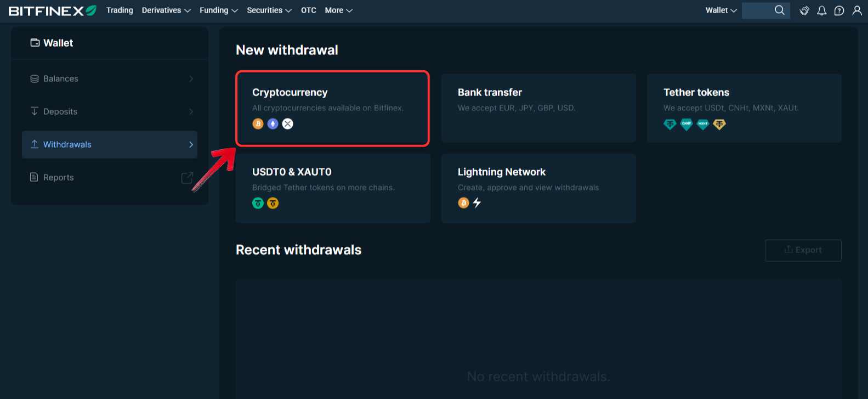This screenshot has height=399, width=868.
Task: Go to the Trading menu item
Action: 120,10
